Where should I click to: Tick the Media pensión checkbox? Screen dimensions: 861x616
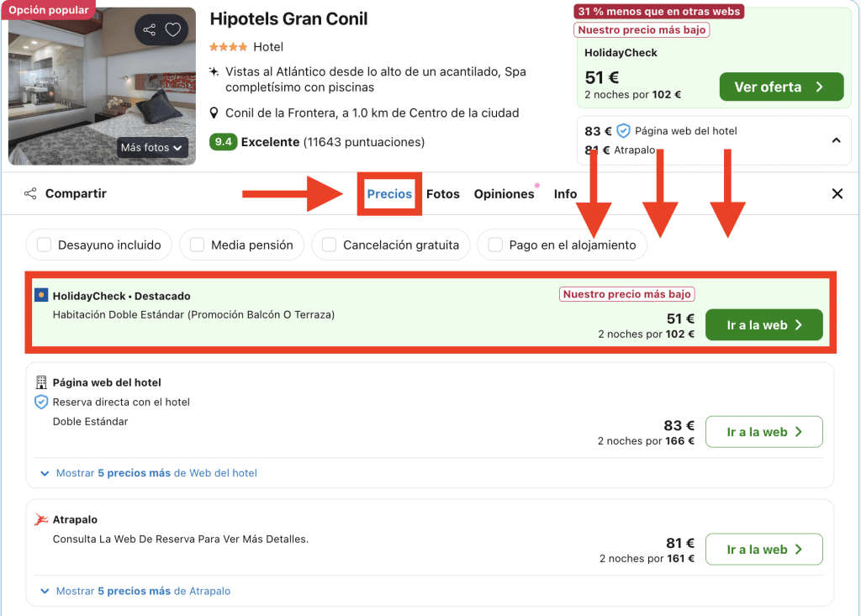pos(198,245)
